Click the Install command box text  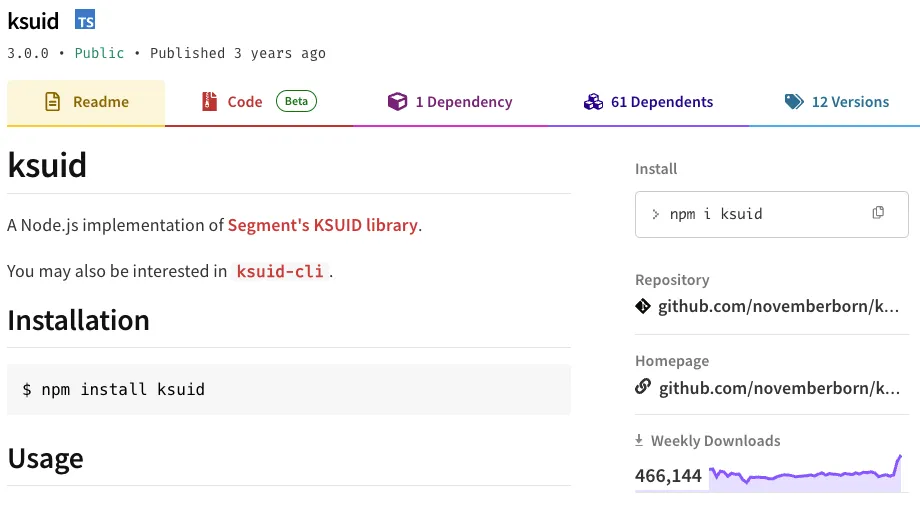pos(716,214)
